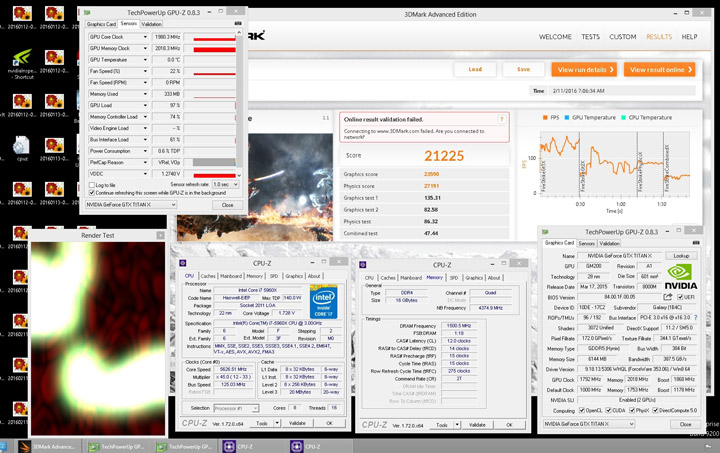
Task: Toggle the UEFI checkbox
Action: click(680, 297)
